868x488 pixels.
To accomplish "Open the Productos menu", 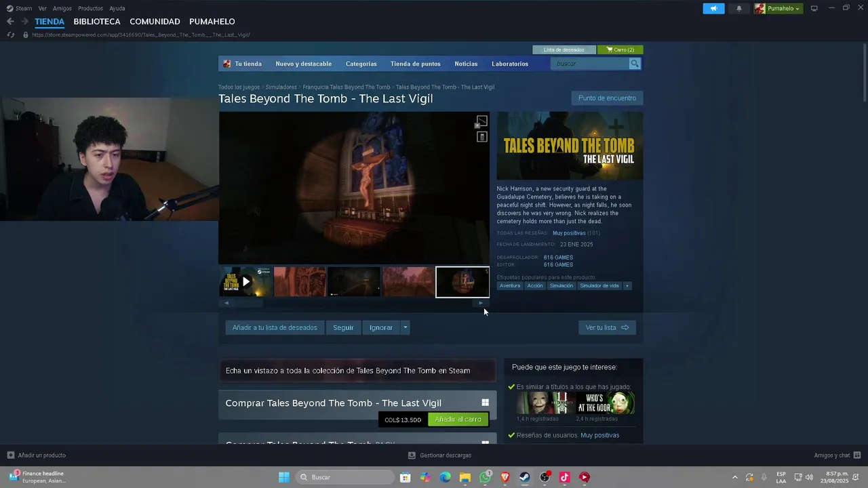I will pyautogui.click(x=90, y=8).
